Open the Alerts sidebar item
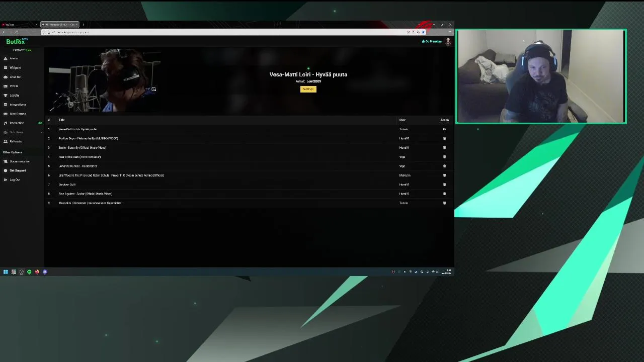The height and width of the screenshot is (362, 644). coord(14,58)
